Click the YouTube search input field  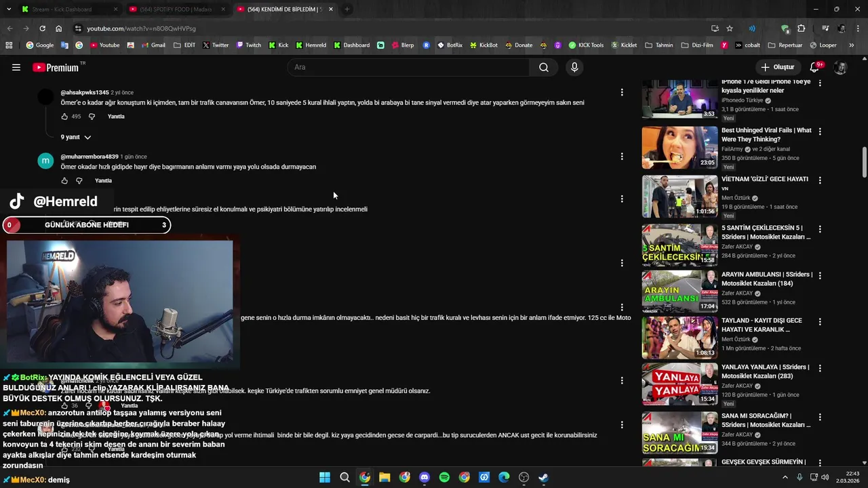coord(409,67)
